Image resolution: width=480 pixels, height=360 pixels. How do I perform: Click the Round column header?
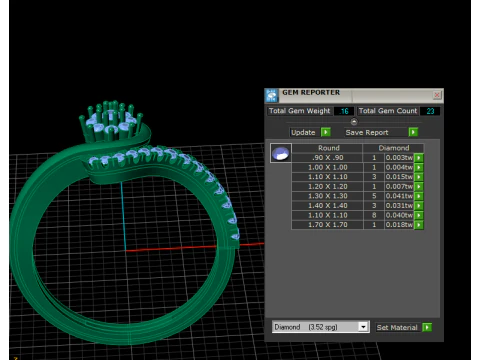[329, 148]
